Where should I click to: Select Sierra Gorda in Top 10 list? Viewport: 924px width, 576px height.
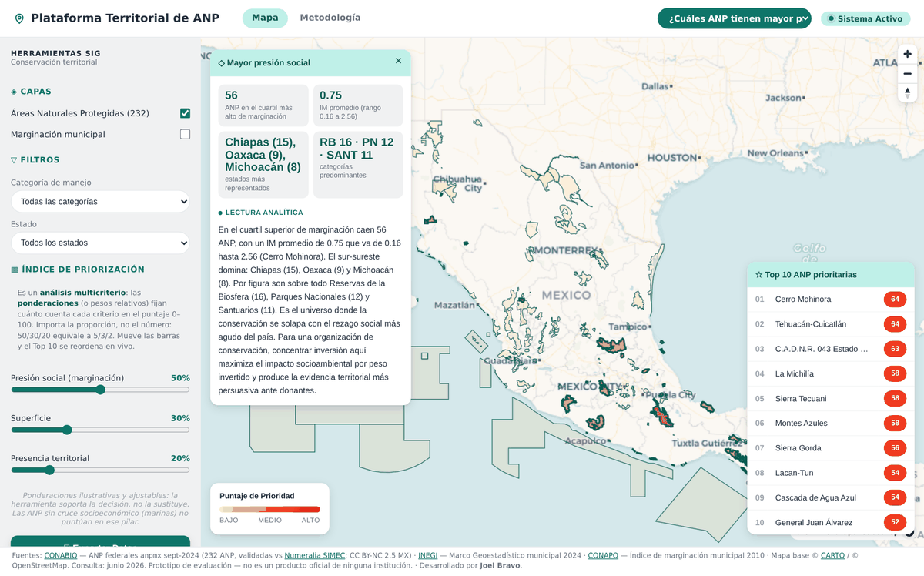[x=831, y=448]
